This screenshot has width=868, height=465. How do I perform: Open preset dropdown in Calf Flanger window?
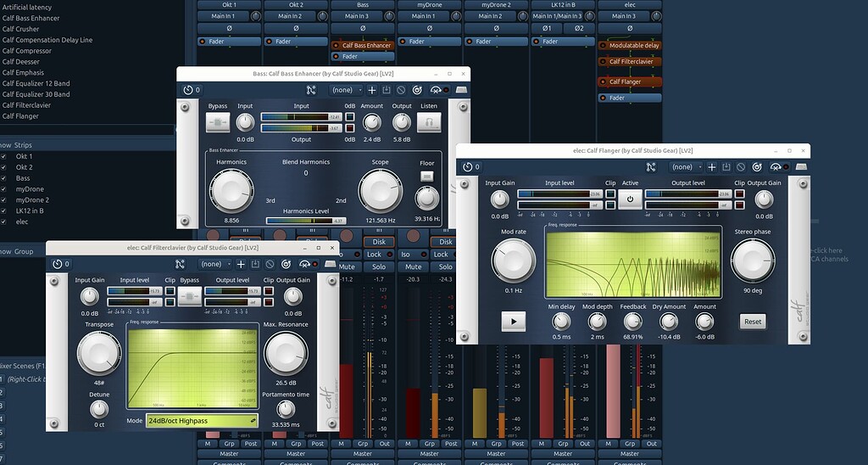(686, 167)
